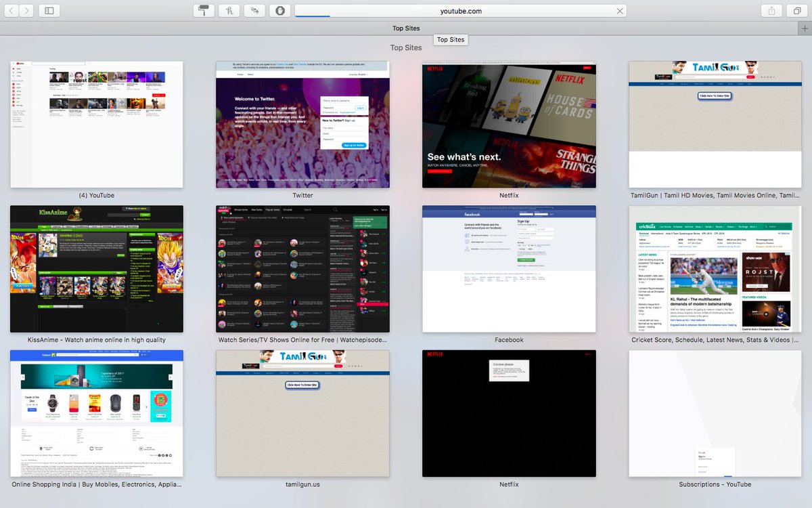Click 'Watch Series/TV Shows Online' label

302,340
